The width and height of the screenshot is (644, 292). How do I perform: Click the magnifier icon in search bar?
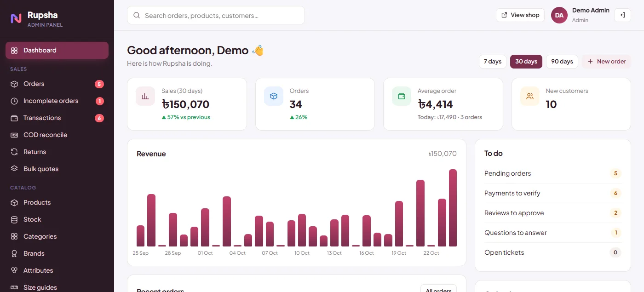pos(137,15)
